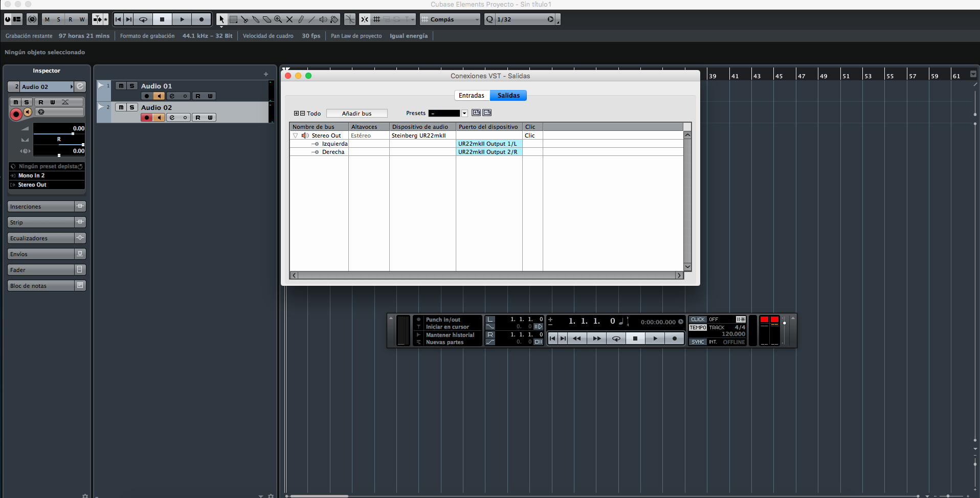Open the 1/32 quantize preset dropdown
The image size is (980, 498).
click(526, 19)
